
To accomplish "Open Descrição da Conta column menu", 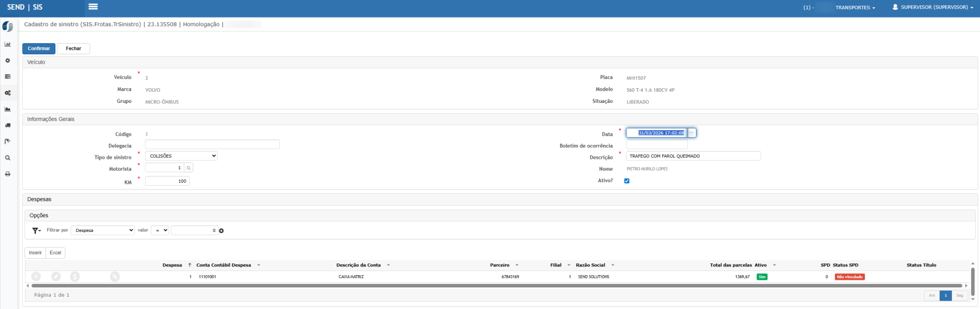I will [x=388, y=265].
